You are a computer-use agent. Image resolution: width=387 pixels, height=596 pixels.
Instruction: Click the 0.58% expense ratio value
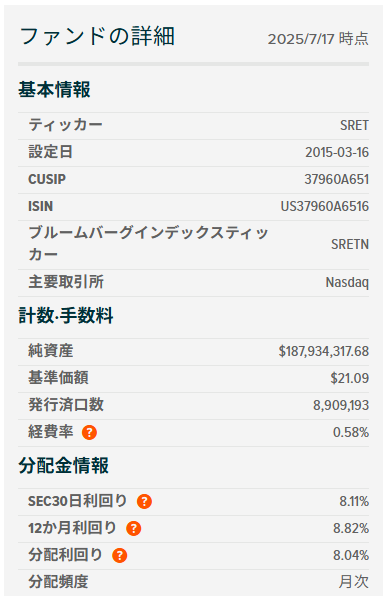point(351,433)
